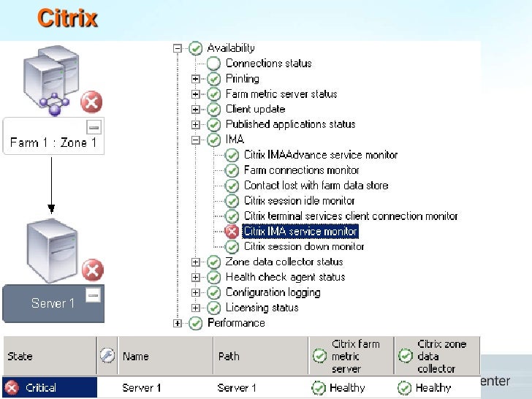Expand the Client update node

coord(195,110)
